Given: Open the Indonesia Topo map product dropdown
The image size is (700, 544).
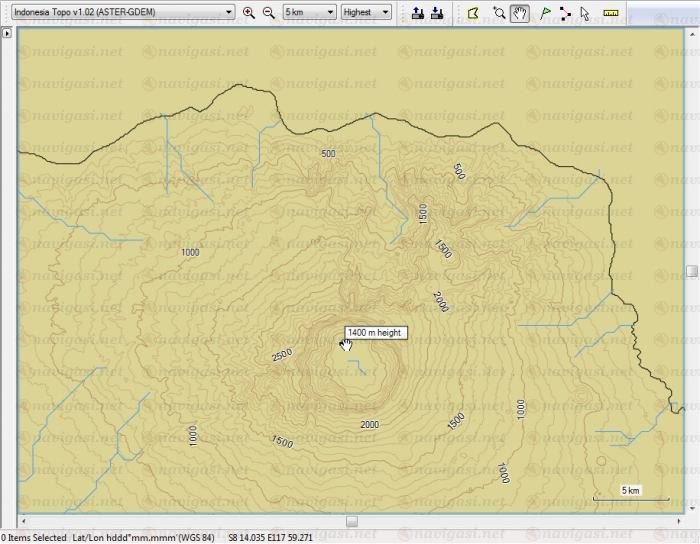Looking at the screenshot, I should (229, 13).
